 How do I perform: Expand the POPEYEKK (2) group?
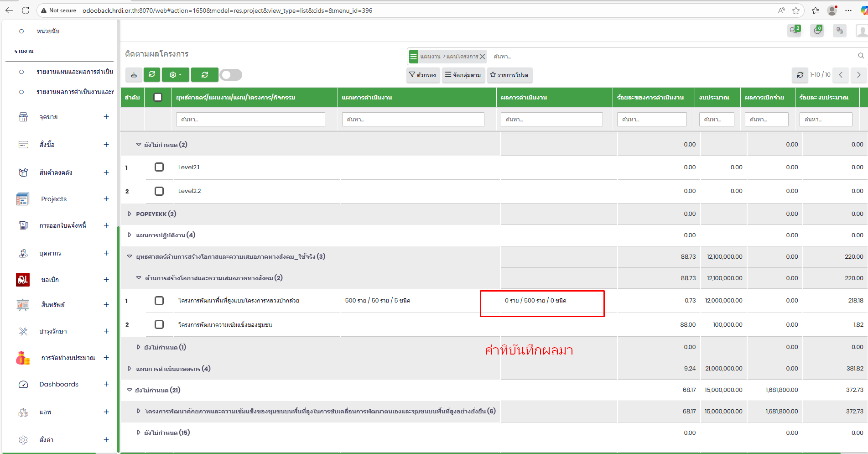130,214
